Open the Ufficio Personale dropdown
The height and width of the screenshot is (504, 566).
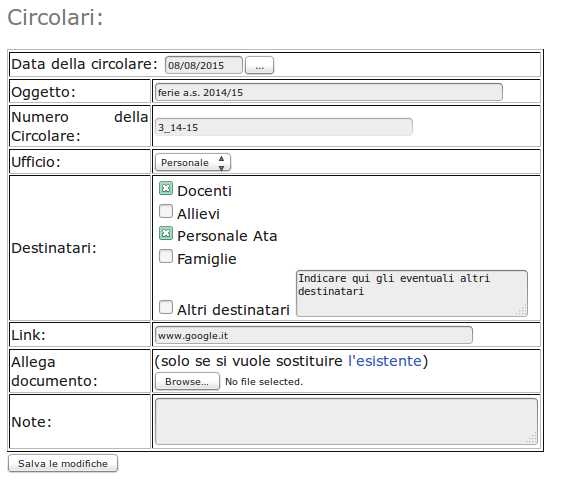(x=193, y=163)
